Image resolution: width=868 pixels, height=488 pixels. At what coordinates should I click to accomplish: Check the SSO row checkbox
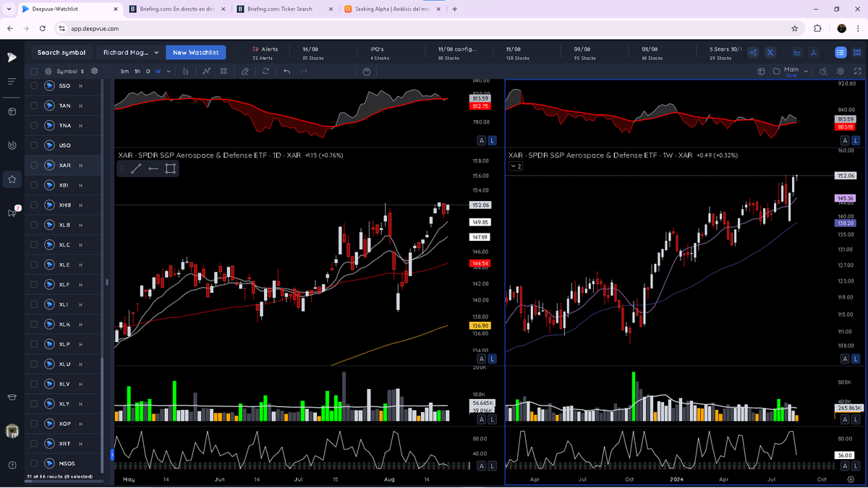[34, 85]
